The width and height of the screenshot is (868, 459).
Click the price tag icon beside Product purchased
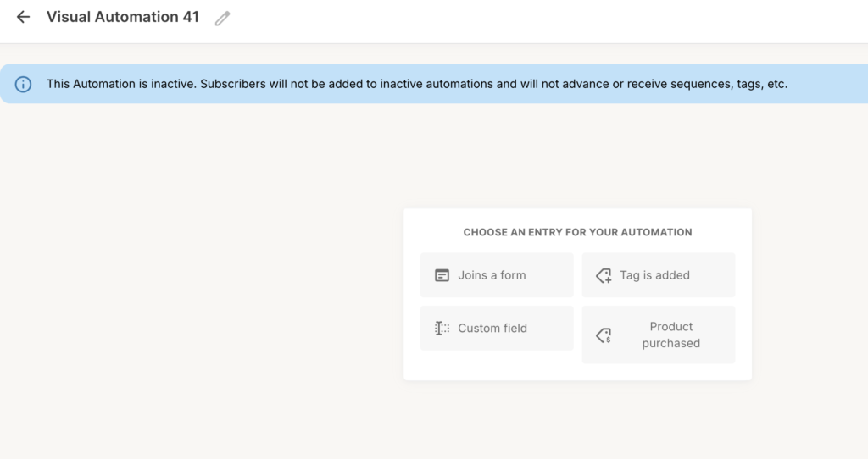click(604, 335)
